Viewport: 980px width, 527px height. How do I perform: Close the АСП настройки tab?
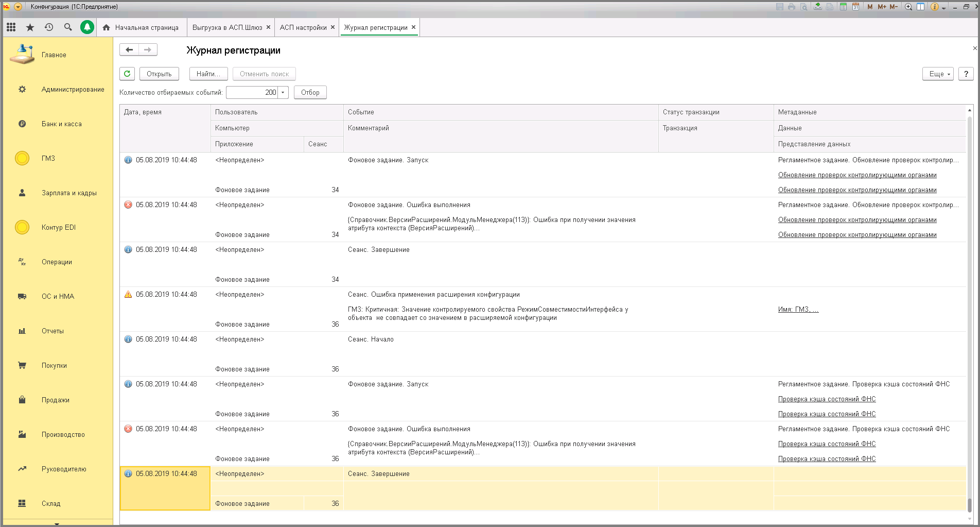click(x=332, y=27)
